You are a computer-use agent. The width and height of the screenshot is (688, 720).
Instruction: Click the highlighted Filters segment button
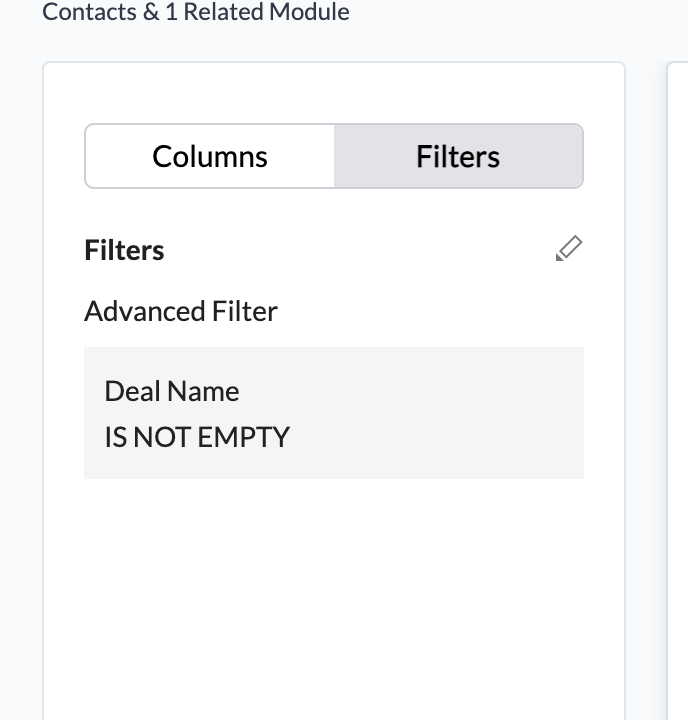coord(458,156)
